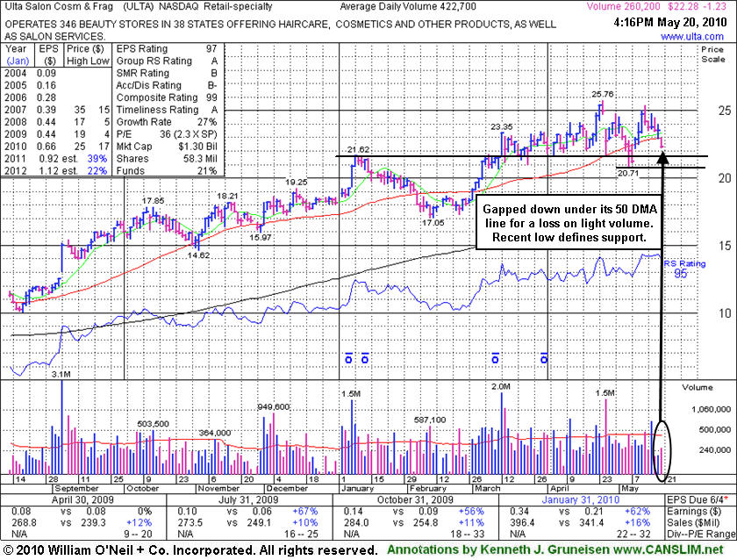Open the www.CANSLIM.net link in footer

669,549
